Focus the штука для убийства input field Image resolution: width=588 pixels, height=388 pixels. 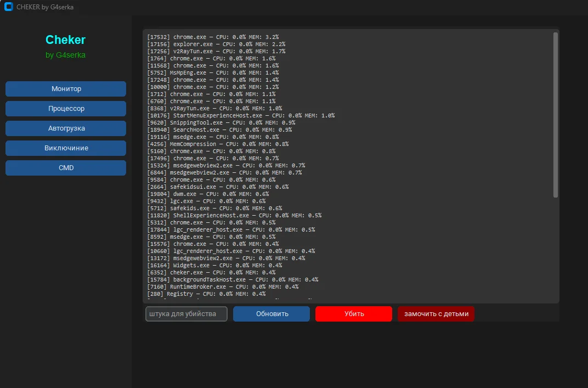click(186, 314)
